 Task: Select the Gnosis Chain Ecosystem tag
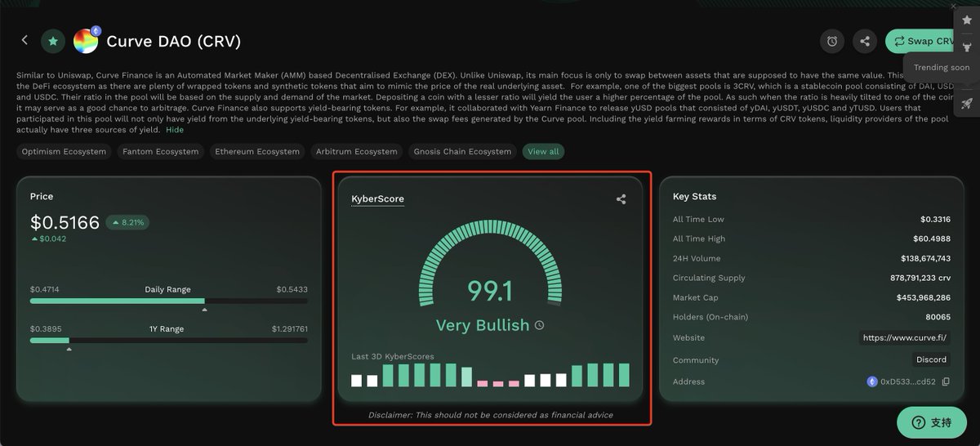pyautogui.click(x=463, y=151)
